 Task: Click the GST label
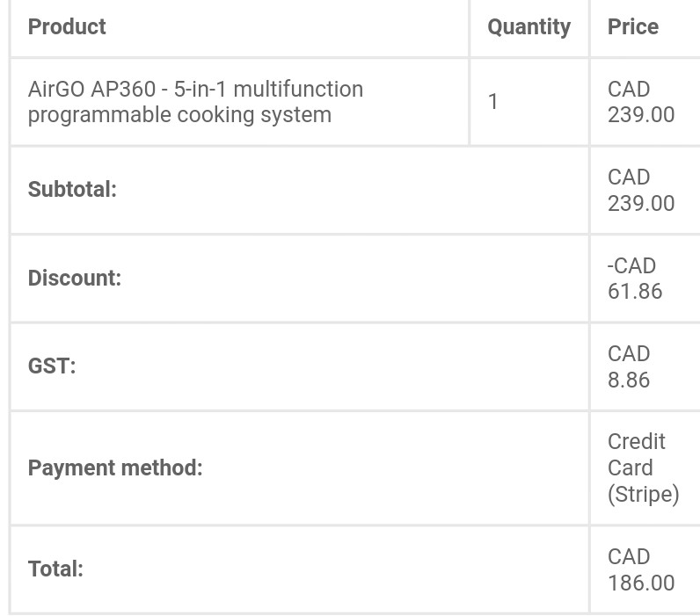click(52, 366)
